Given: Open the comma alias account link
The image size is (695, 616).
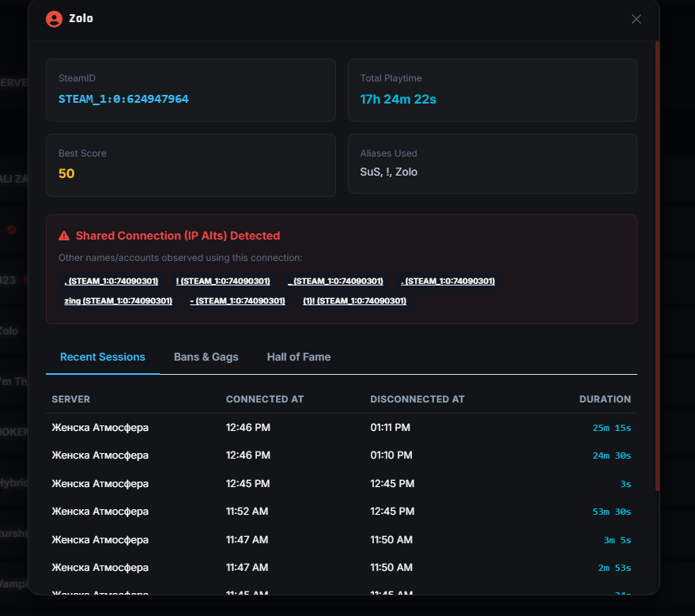Looking at the screenshot, I should (111, 281).
